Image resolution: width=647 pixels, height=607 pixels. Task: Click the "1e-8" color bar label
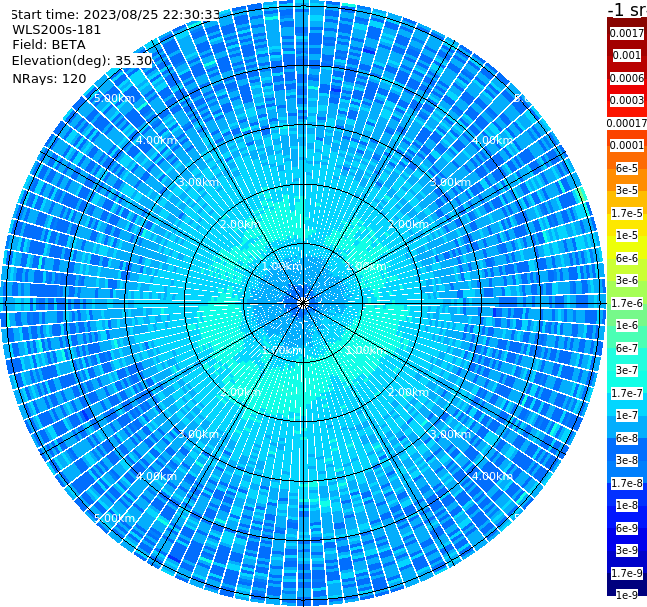click(x=627, y=505)
